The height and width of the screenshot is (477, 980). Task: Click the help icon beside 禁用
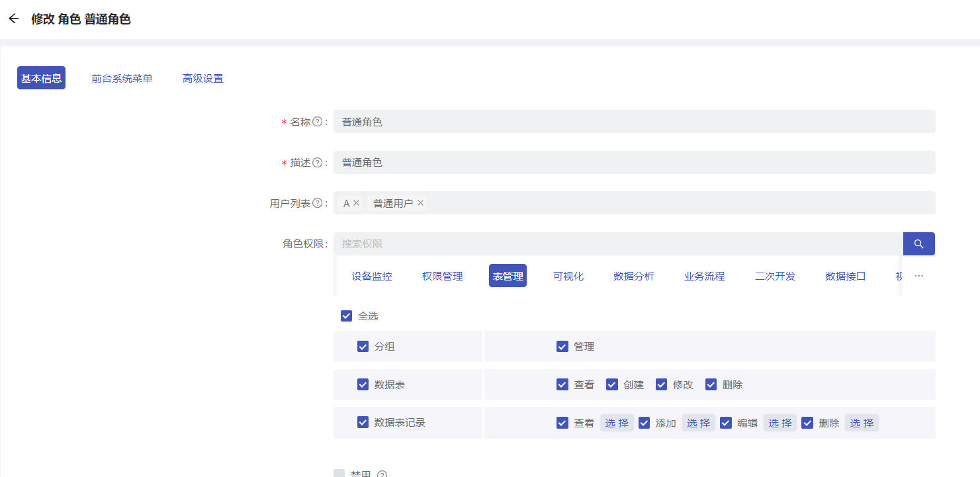pos(382,475)
